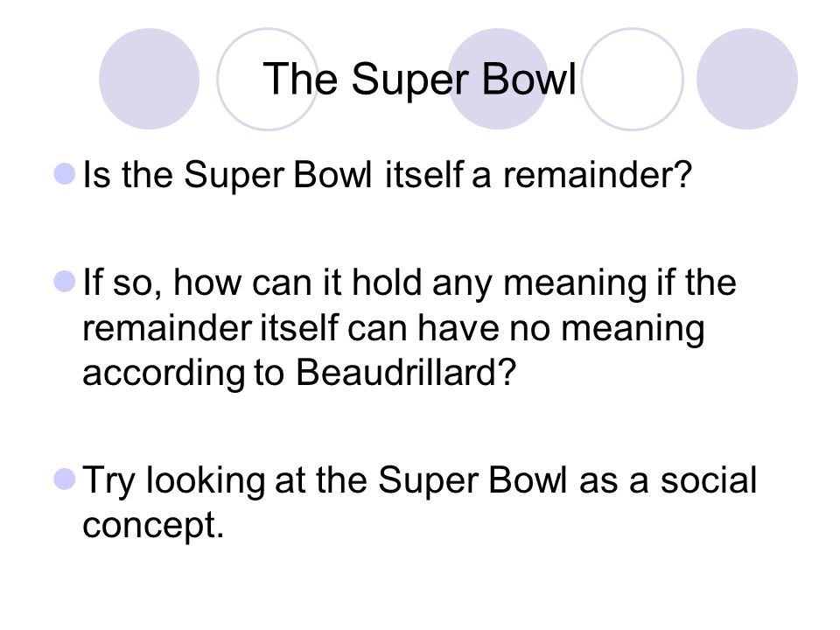
Task: Click the word 'social' in third bullet
Action: click(708, 480)
